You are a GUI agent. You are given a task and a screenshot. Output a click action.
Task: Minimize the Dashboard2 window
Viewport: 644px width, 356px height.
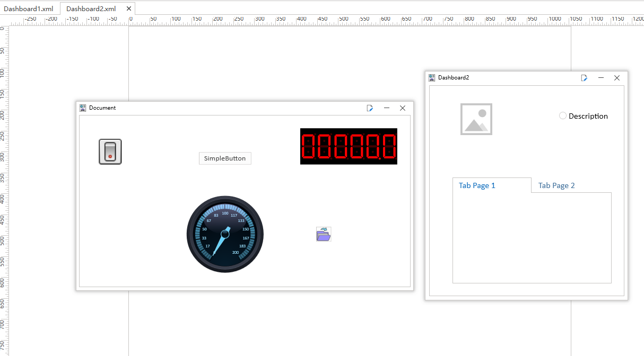[x=601, y=78]
